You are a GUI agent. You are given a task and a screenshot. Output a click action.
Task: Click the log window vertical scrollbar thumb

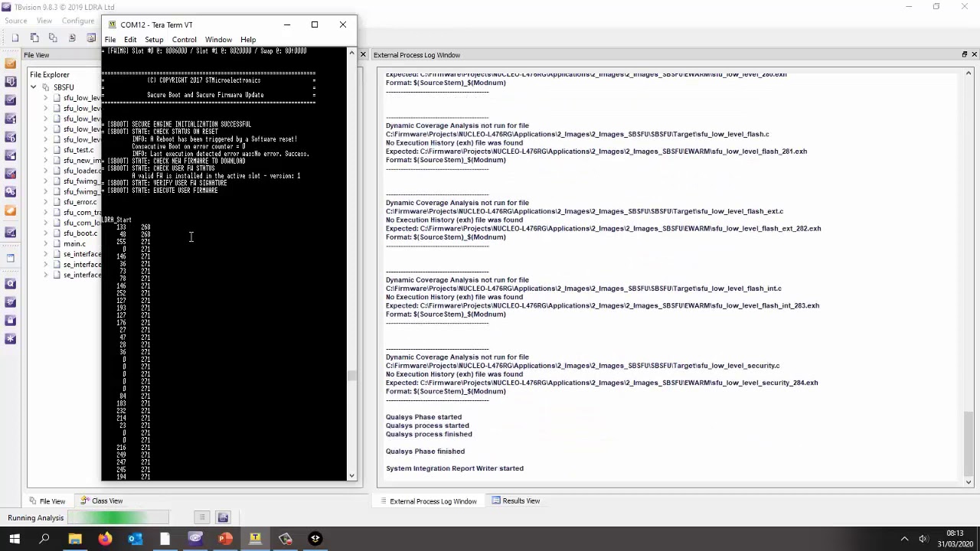pyautogui.click(x=969, y=442)
